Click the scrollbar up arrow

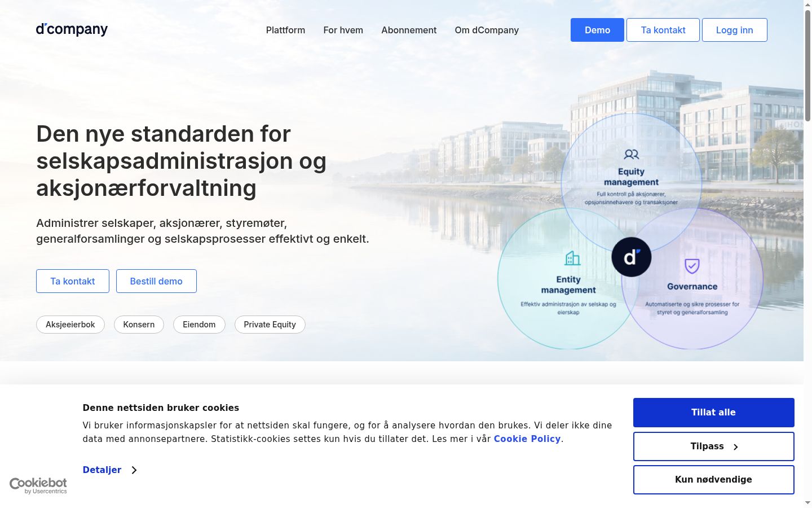pyautogui.click(x=807, y=4)
